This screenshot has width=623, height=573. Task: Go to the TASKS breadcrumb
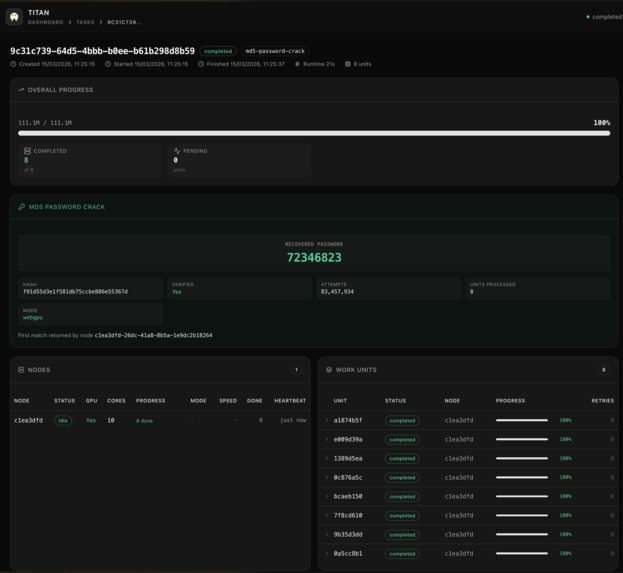point(85,22)
